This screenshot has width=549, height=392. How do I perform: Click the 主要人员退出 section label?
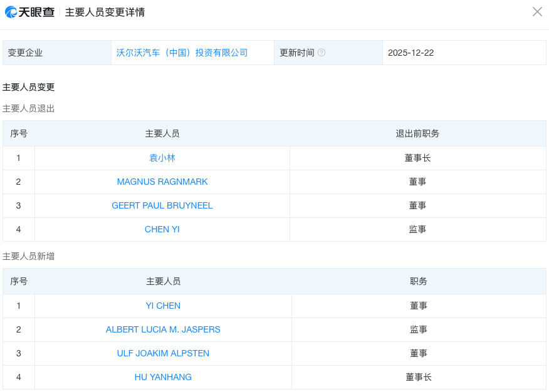(28, 109)
